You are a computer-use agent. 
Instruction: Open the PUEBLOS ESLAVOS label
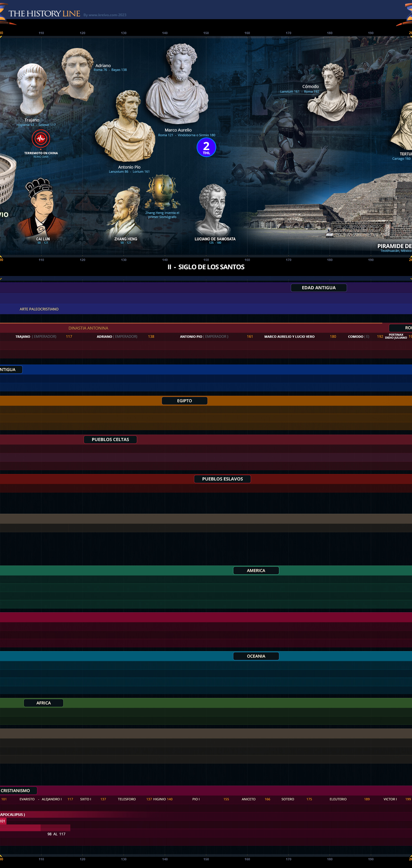(x=222, y=479)
